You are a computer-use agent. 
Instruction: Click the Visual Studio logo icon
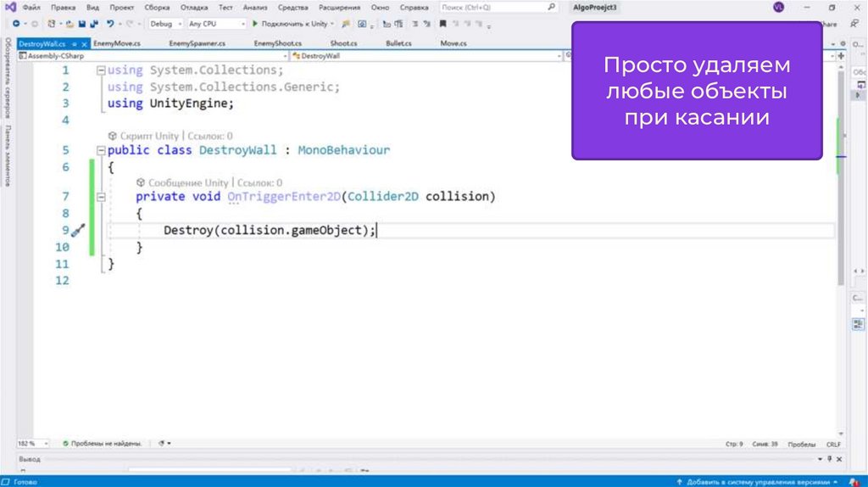pos(9,7)
